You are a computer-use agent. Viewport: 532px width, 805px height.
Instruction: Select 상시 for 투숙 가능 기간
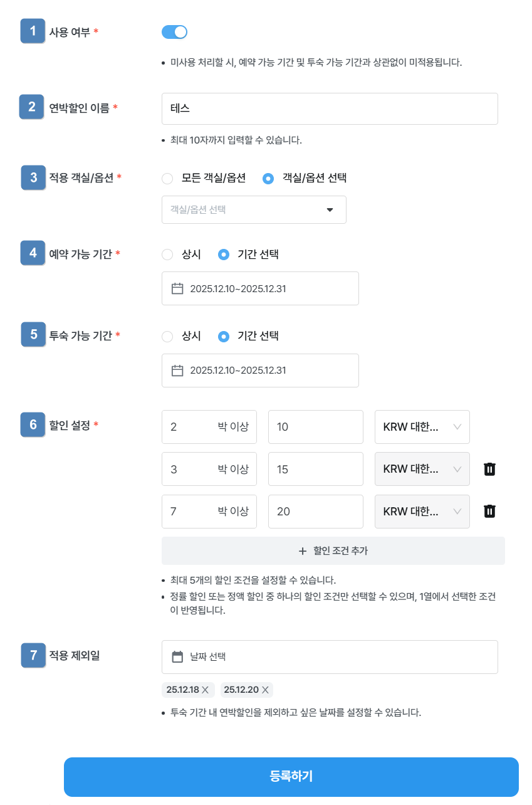tap(167, 337)
